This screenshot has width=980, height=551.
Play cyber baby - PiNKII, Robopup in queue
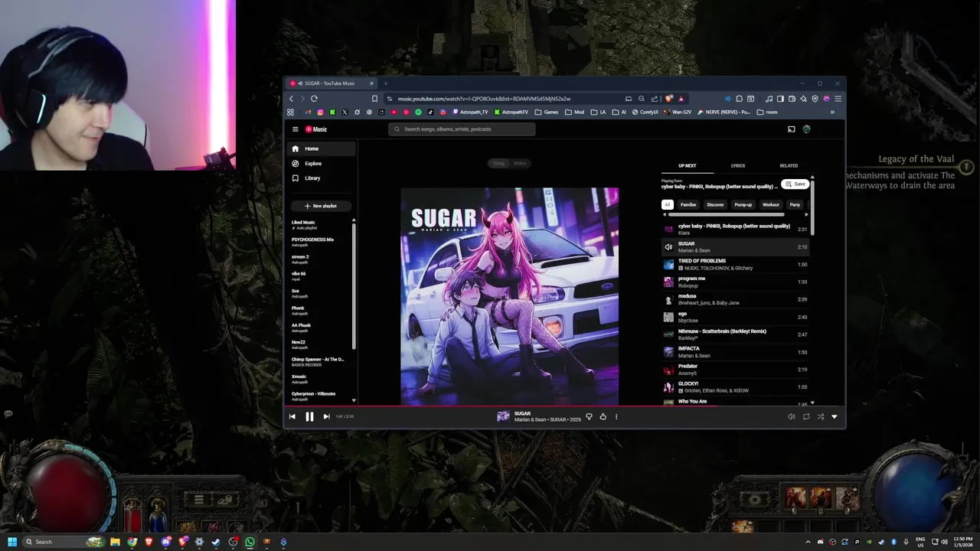point(735,229)
